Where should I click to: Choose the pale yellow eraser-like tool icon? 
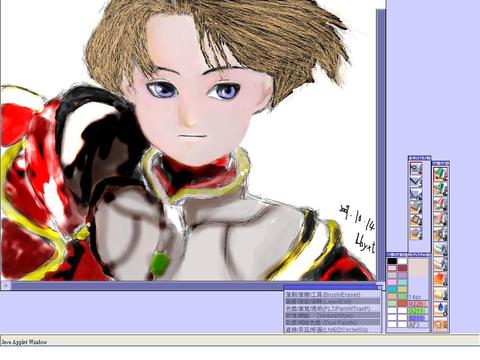(x=441, y=294)
